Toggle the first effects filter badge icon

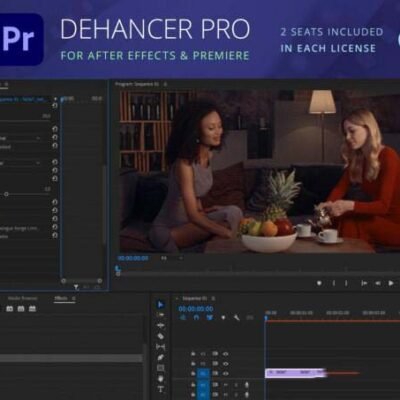(x=10, y=309)
